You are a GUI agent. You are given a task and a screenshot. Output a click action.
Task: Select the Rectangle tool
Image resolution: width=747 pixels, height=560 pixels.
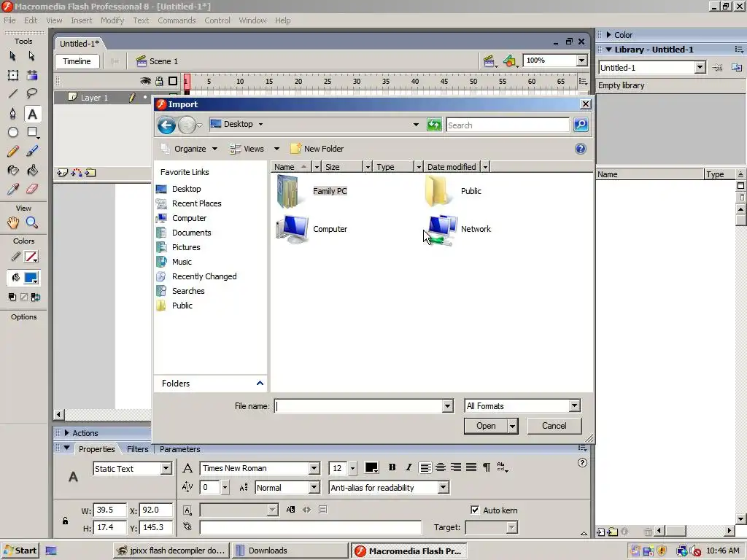[32, 133]
